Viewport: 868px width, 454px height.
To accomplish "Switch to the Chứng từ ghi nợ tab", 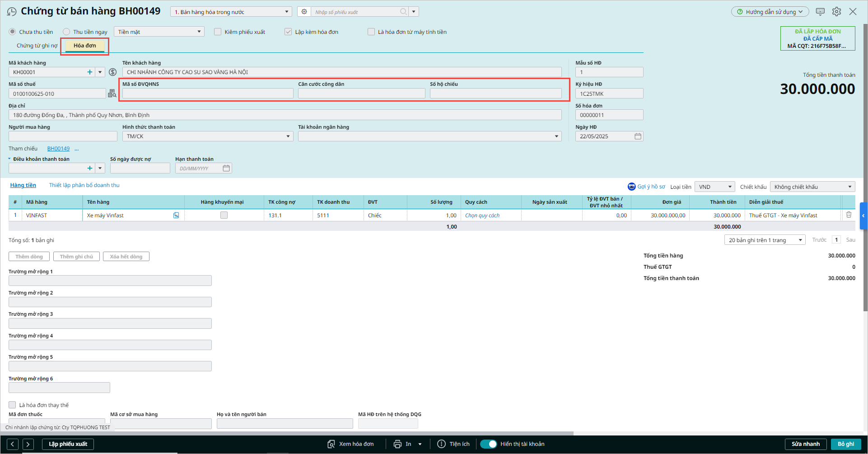I will (37, 46).
